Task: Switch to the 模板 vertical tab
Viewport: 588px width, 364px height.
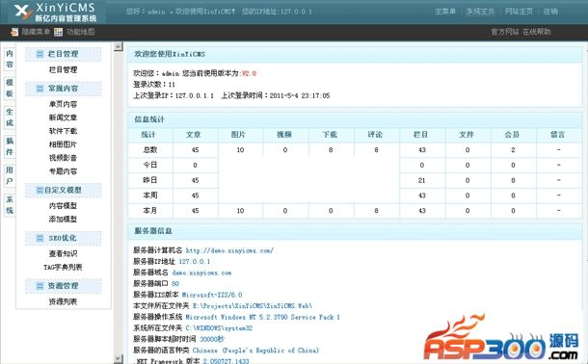Action: pos(10,88)
